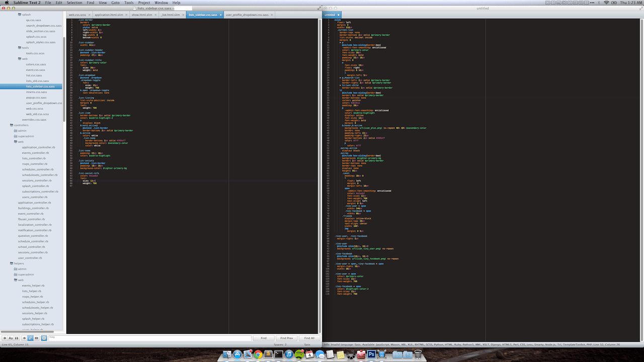
Task: Open Stickies from the dock
Action: [341, 354]
